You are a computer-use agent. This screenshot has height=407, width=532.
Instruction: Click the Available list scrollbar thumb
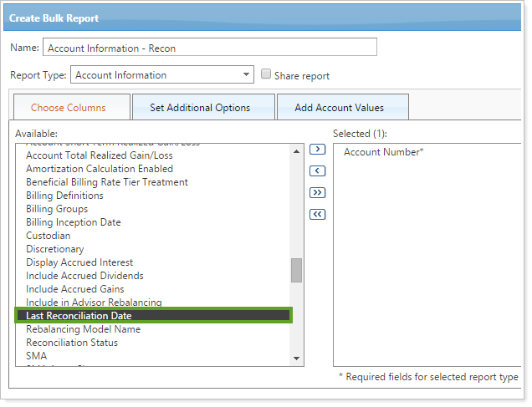(296, 270)
